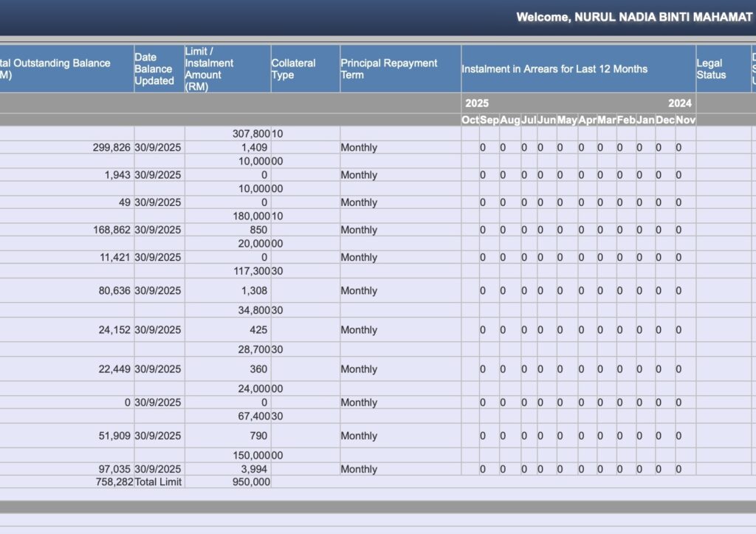Click the Date Balance Updated header
Screen dimensions: 756x534
(154, 69)
